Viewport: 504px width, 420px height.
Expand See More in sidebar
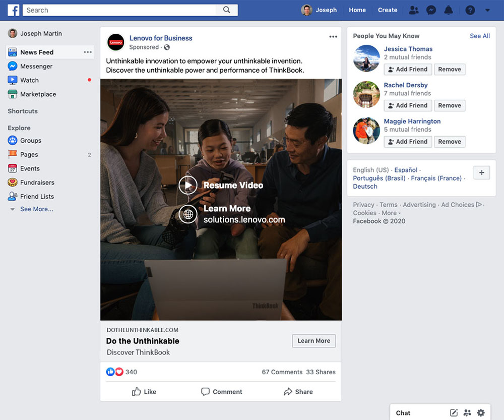tap(37, 209)
